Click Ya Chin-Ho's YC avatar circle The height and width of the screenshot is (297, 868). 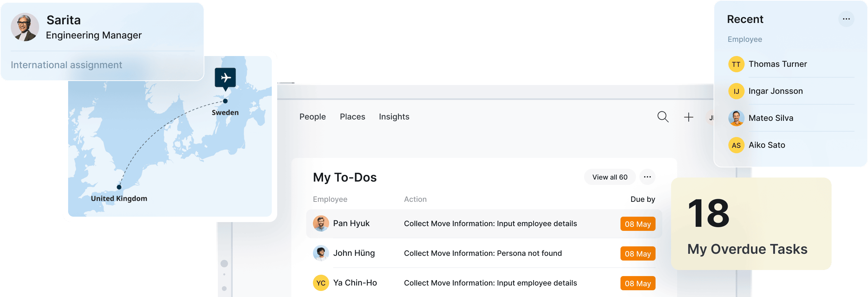(x=321, y=283)
